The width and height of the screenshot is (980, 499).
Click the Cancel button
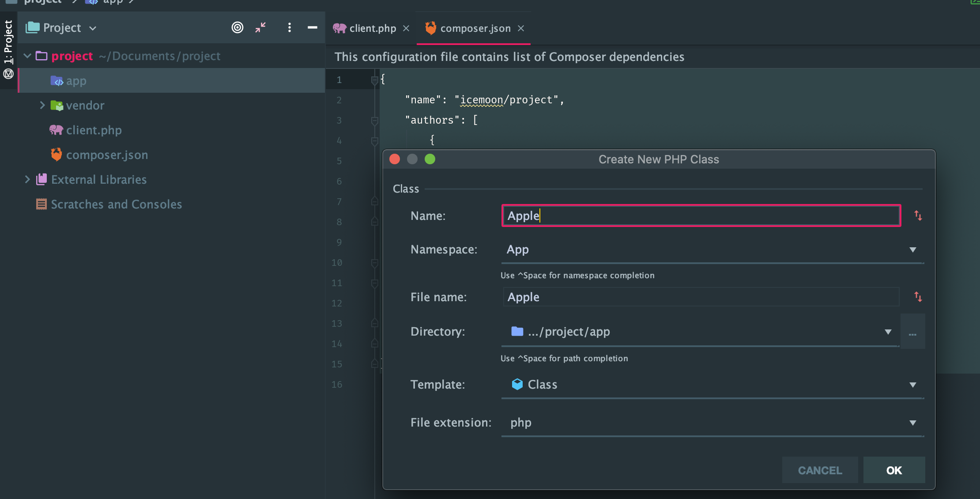820,470
